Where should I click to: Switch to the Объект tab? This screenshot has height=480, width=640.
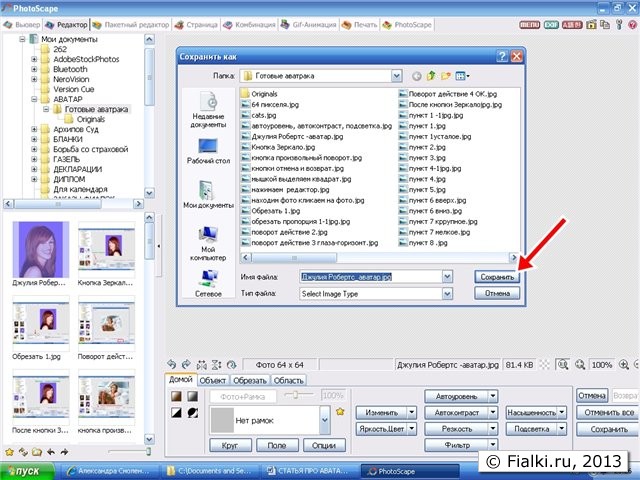[213, 380]
